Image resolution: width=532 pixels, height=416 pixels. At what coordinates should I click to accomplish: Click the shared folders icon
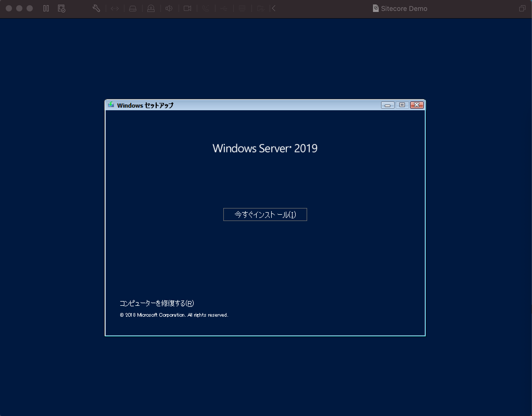261,9
